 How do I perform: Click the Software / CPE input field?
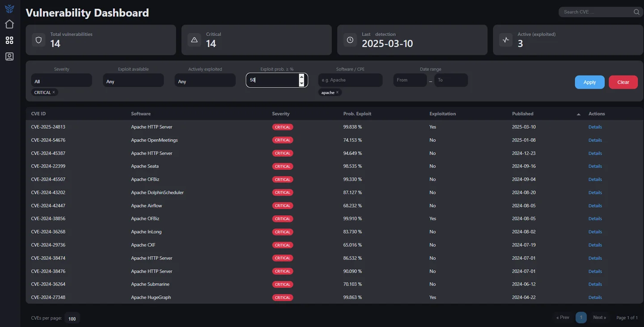tap(350, 80)
